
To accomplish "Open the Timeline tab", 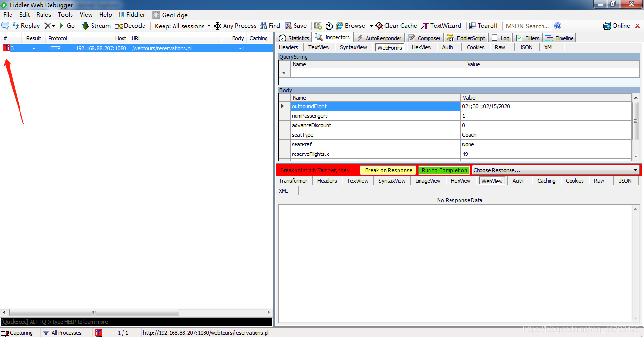I will coord(560,38).
